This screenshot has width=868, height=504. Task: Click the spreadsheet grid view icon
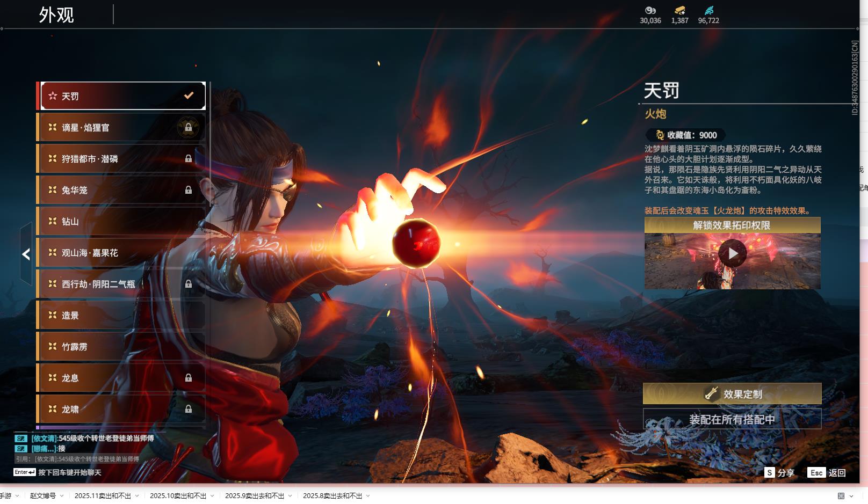tap(841, 496)
